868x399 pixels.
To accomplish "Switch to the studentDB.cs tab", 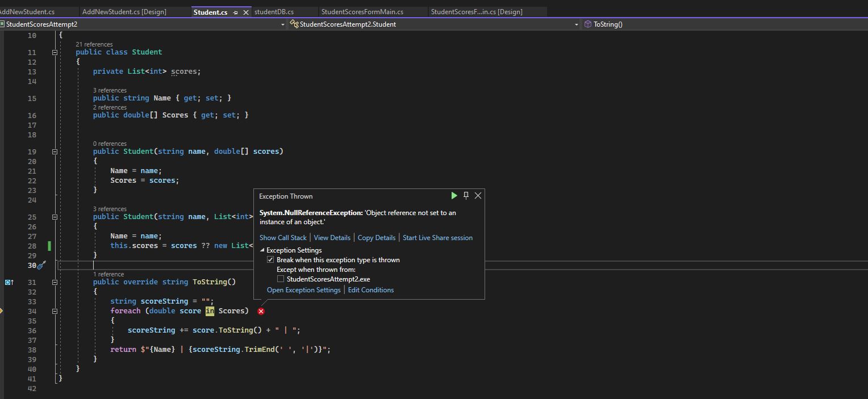I will [274, 11].
